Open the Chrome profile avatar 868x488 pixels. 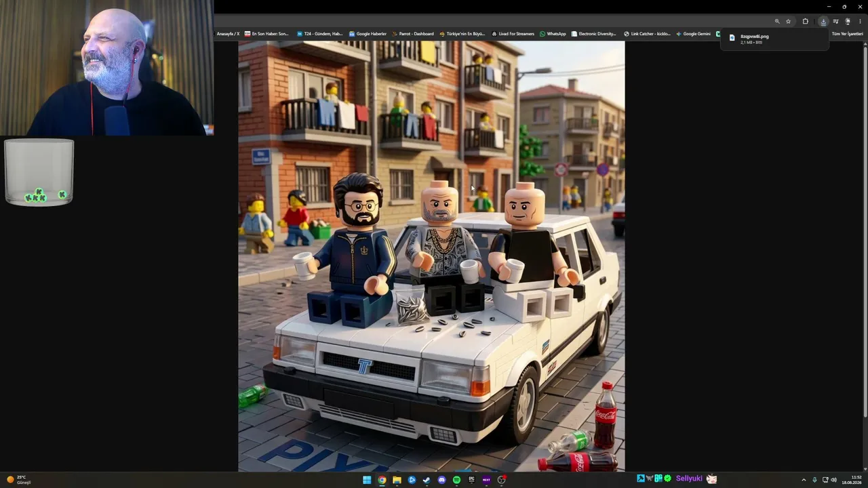coord(848,21)
